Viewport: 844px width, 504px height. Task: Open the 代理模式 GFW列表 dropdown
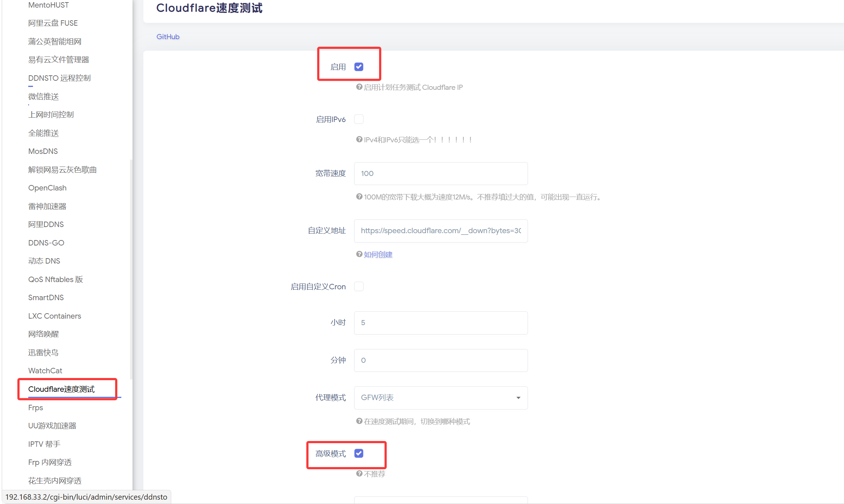(434, 398)
